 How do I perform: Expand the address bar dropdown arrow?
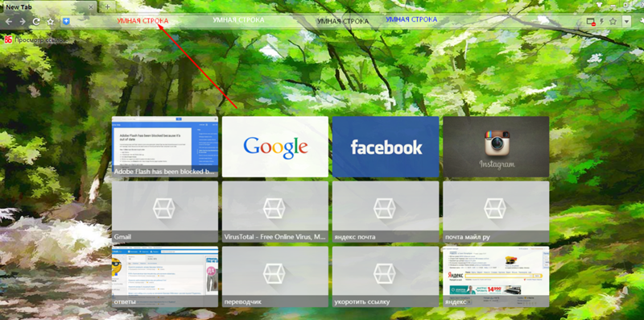click(x=626, y=22)
